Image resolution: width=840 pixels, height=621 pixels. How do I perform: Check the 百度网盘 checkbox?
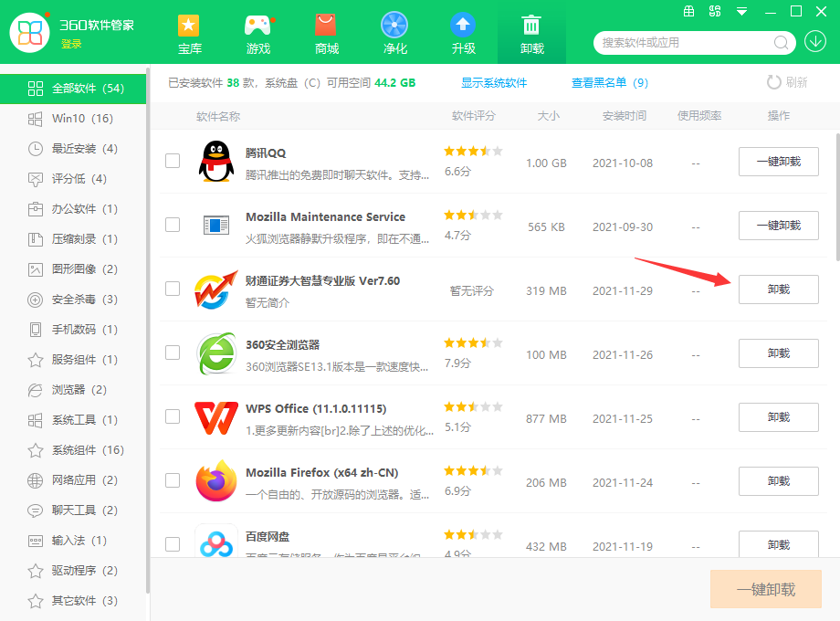pos(173,544)
